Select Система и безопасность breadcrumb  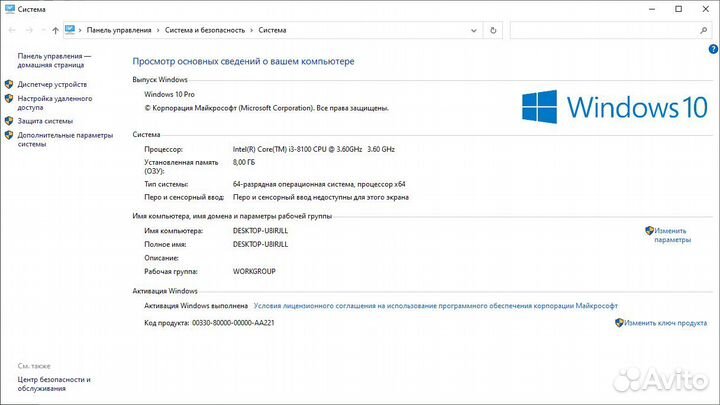pos(209,31)
